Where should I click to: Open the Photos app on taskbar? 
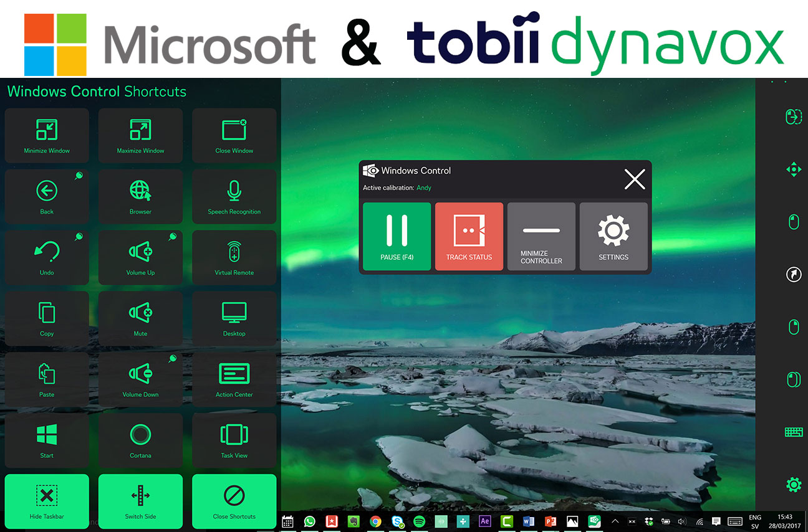tap(572, 522)
